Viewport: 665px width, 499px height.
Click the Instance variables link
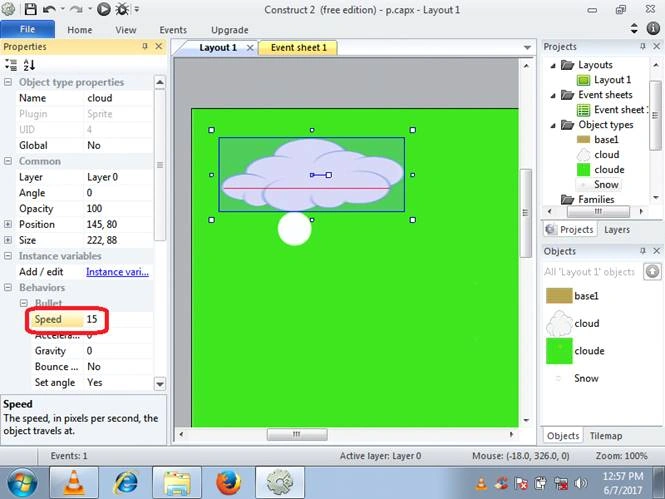pos(117,272)
